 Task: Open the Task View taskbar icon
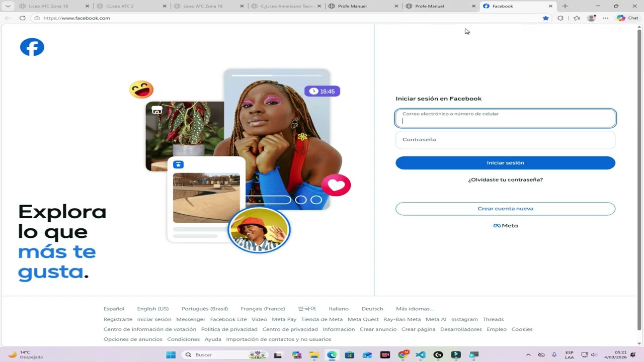click(x=278, y=355)
